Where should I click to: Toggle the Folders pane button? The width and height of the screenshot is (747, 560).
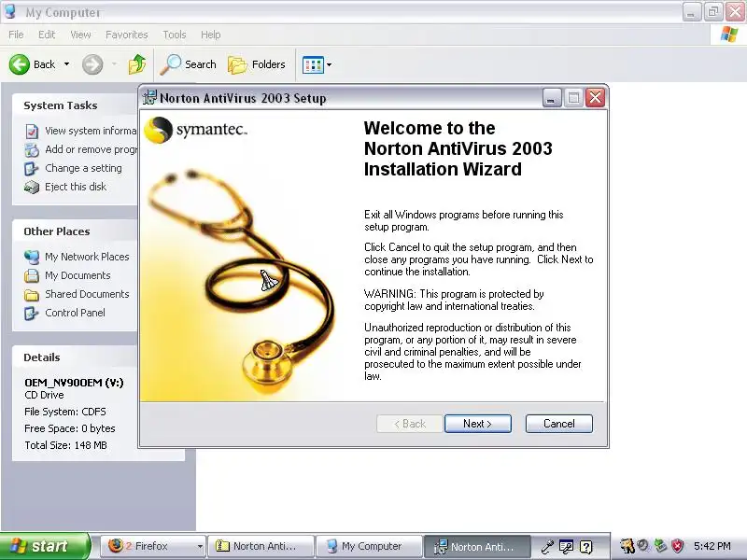257,64
